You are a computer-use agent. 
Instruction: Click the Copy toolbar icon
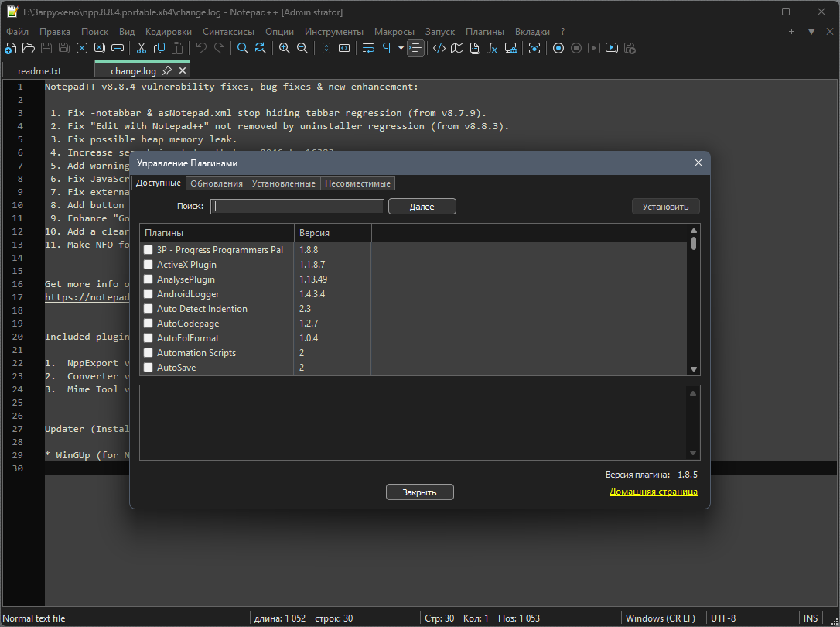tap(159, 48)
